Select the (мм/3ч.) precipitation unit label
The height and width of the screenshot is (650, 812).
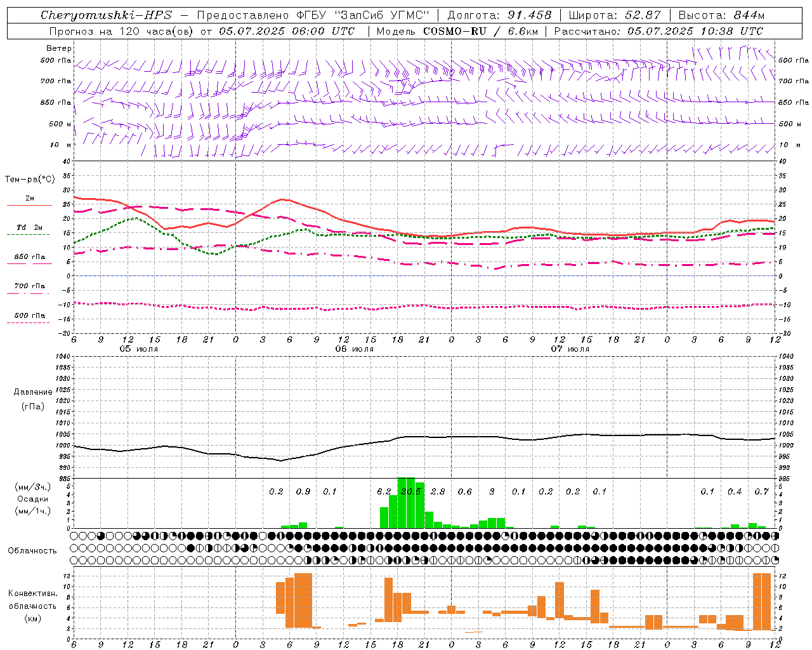(32, 487)
